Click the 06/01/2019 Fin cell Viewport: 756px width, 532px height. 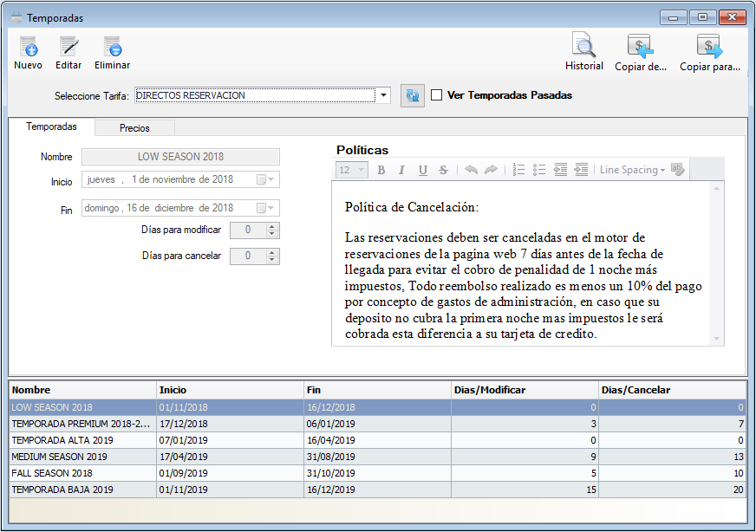[x=378, y=424]
